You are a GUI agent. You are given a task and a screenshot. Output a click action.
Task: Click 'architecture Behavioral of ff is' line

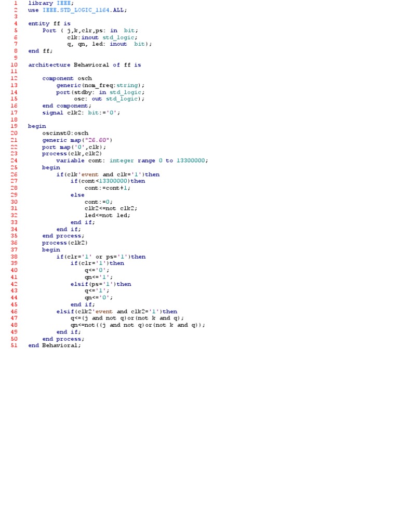click(85, 65)
